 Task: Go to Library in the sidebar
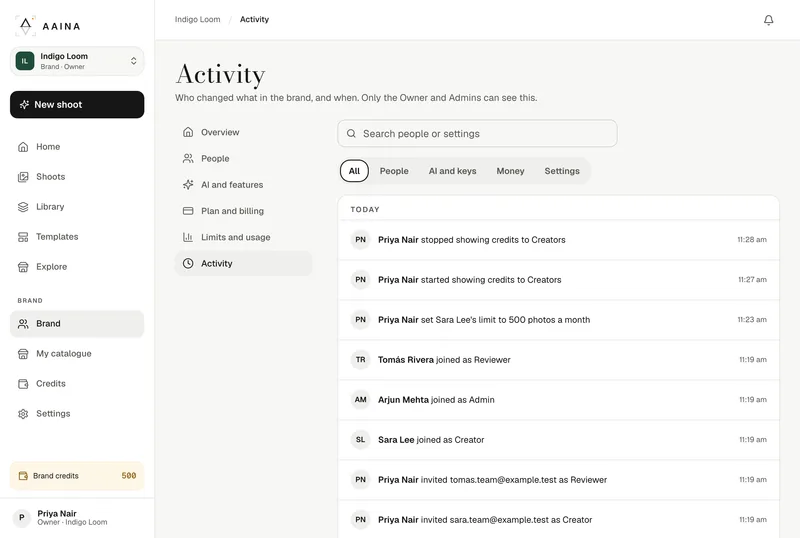point(77,207)
